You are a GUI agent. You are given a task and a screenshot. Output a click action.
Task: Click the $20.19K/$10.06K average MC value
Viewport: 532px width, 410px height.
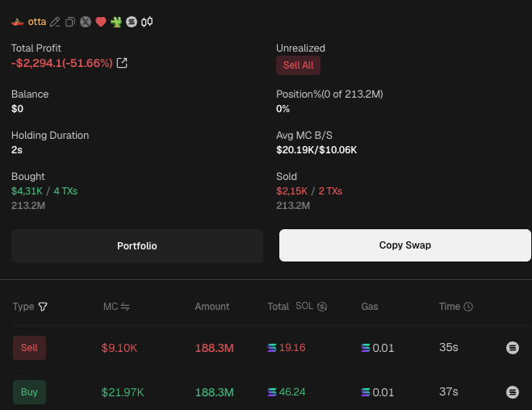(x=316, y=150)
